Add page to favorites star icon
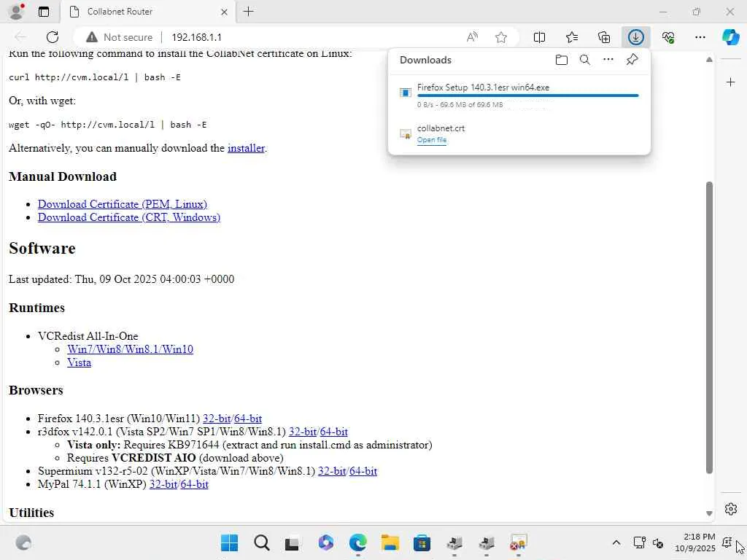This screenshot has height=560, width=747. [500, 37]
